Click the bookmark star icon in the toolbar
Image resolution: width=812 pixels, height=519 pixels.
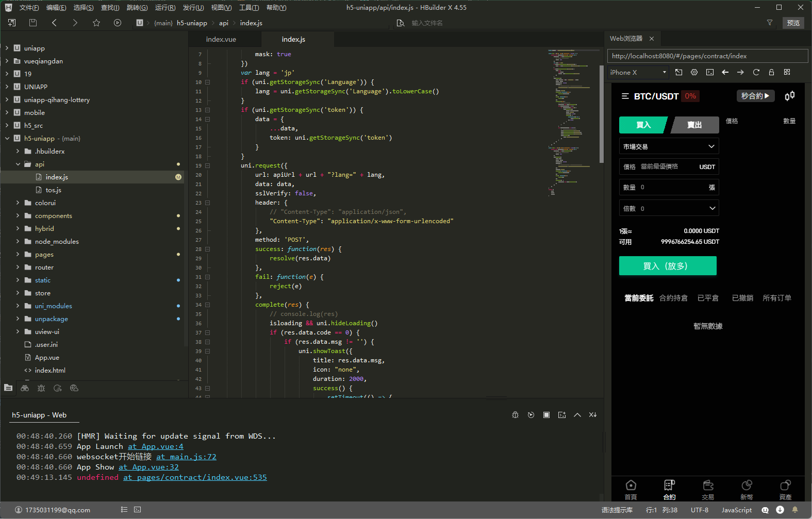tap(96, 23)
